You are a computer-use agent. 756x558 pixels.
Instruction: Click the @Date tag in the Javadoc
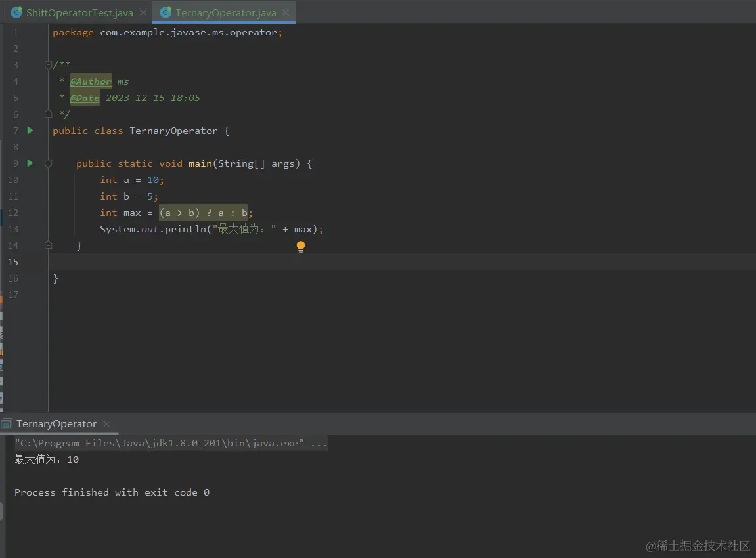(85, 98)
